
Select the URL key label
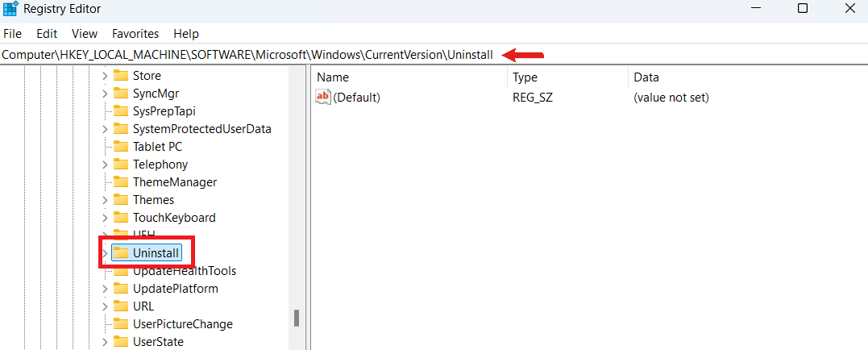(143, 306)
